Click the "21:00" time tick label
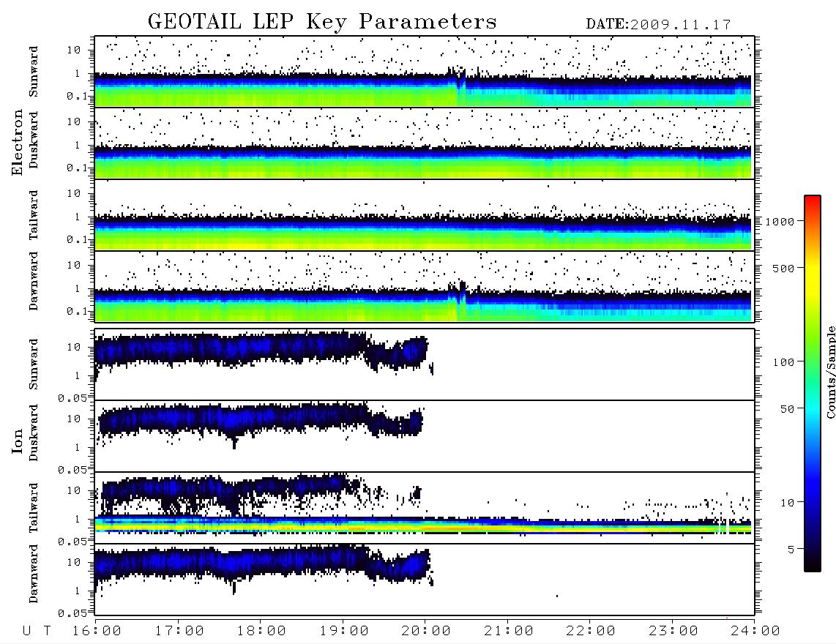 click(x=509, y=632)
